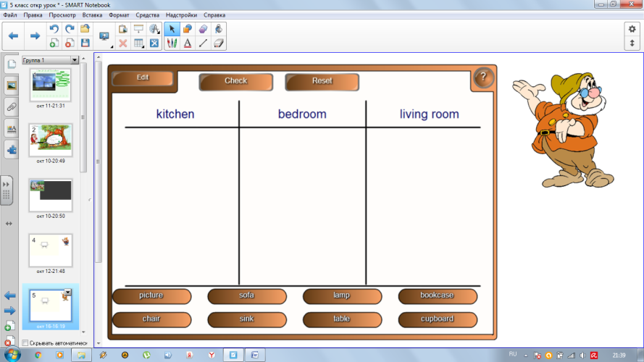Open the Gallery tab in the sidebar

pyautogui.click(x=12, y=85)
